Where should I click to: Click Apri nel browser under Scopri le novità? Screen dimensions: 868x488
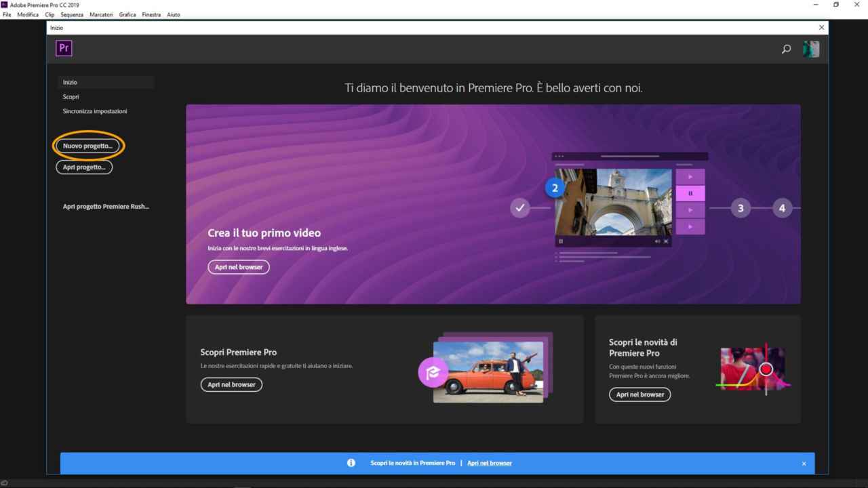(639, 394)
